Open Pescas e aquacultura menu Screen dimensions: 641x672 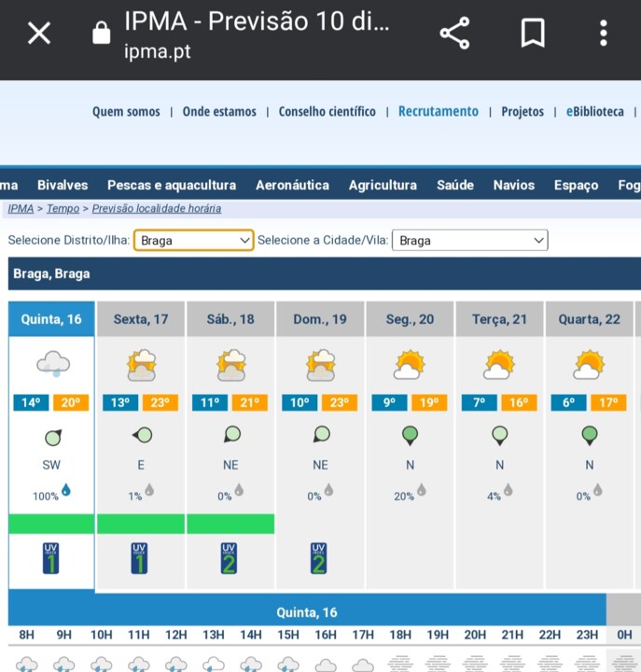[x=172, y=185]
